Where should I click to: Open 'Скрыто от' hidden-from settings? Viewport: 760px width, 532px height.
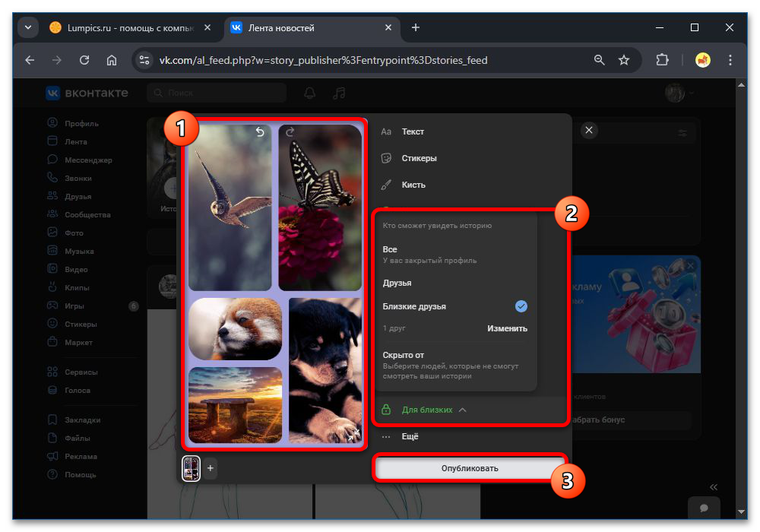click(404, 355)
